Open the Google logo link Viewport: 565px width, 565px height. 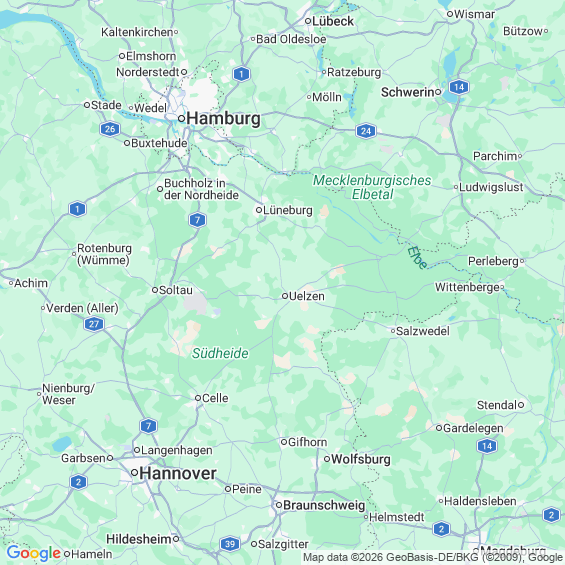point(34,553)
